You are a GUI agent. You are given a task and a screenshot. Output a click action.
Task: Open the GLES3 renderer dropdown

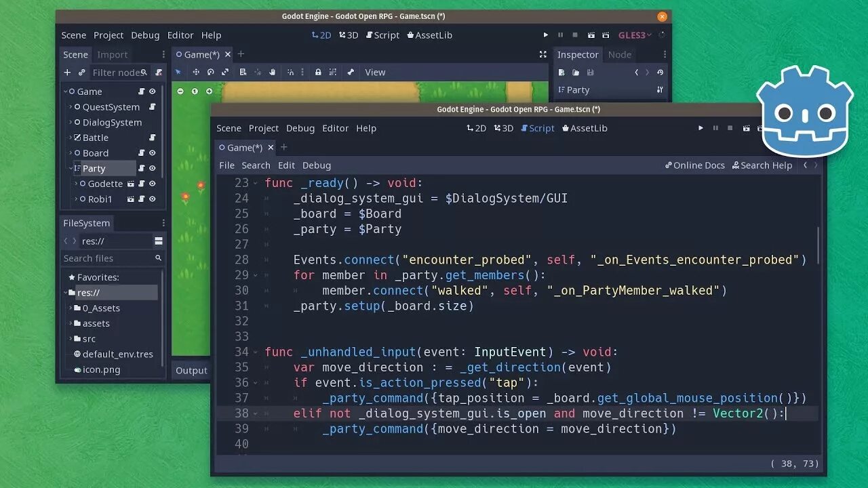[x=635, y=35]
